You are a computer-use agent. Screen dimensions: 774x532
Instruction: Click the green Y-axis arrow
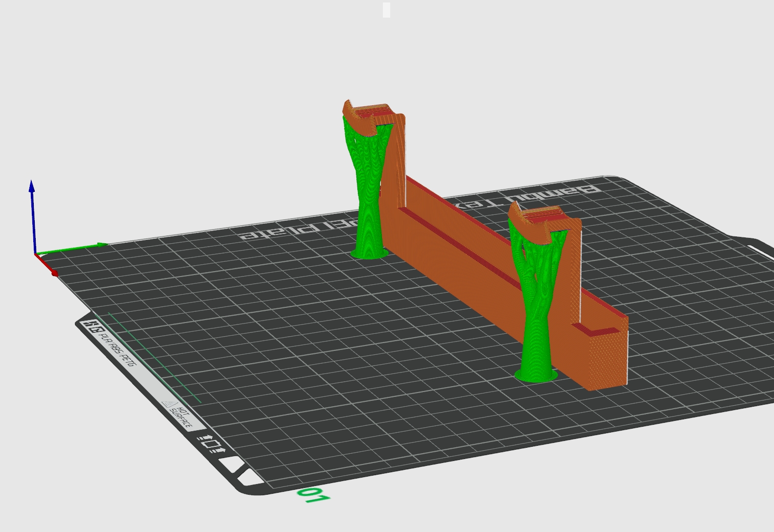(72, 249)
